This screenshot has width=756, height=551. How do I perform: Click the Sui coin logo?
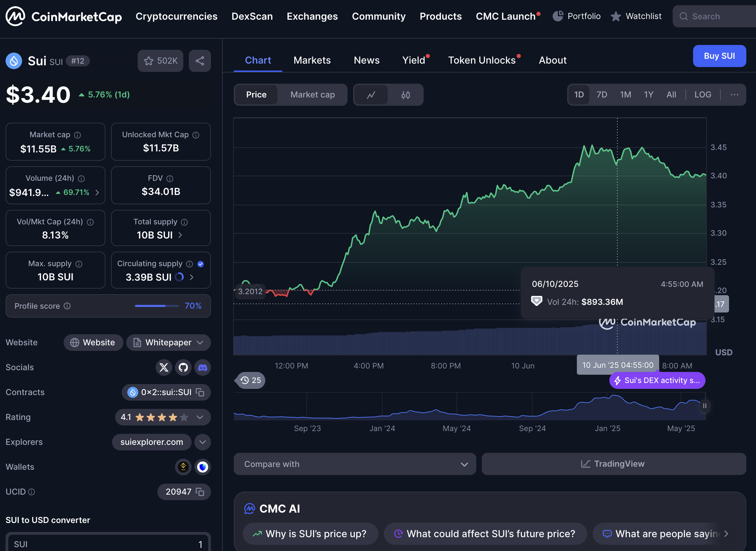(x=14, y=61)
